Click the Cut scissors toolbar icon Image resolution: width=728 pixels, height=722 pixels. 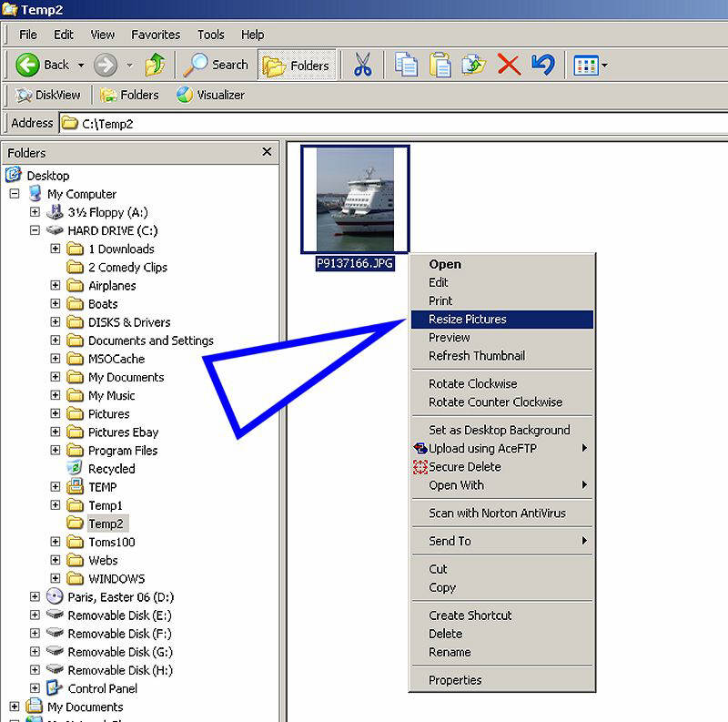coord(362,66)
